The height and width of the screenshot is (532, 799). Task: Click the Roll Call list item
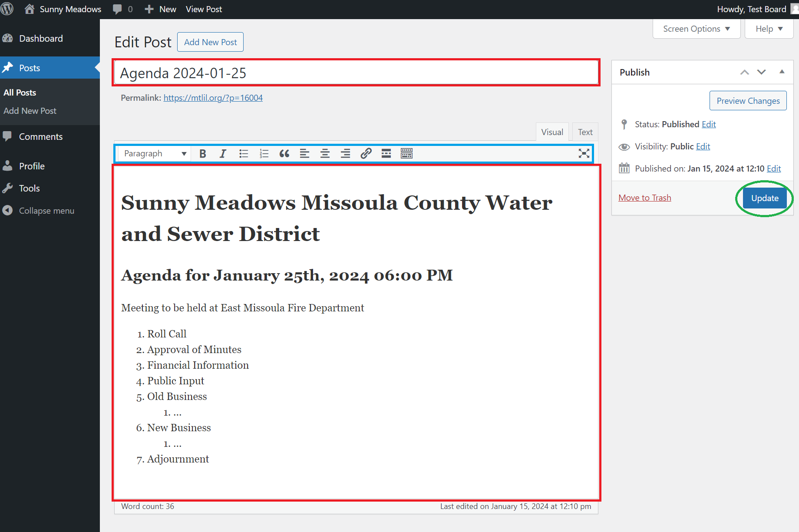click(x=167, y=334)
